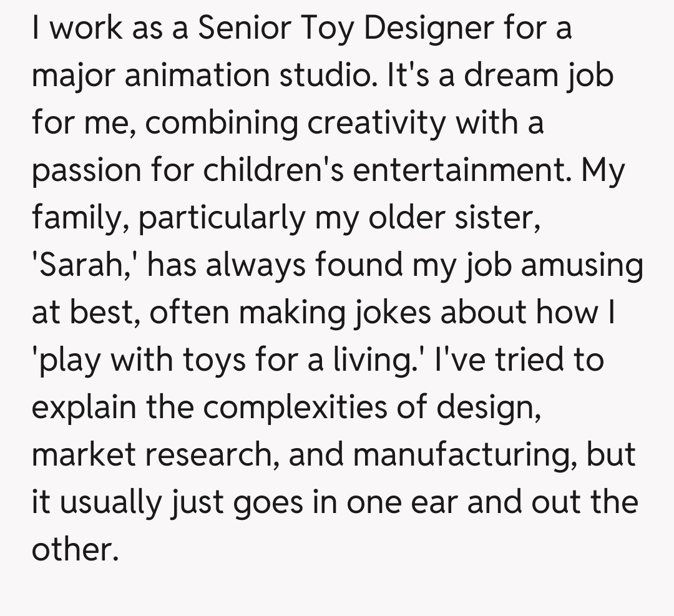Click the word "family"
The height and width of the screenshot is (616, 674).
point(79,218)
